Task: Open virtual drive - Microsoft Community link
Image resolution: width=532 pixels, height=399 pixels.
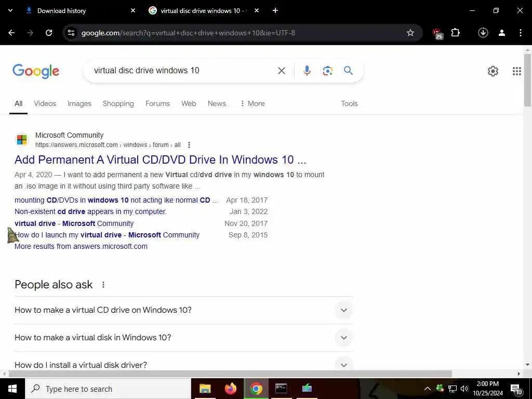Action: (74, 223)
